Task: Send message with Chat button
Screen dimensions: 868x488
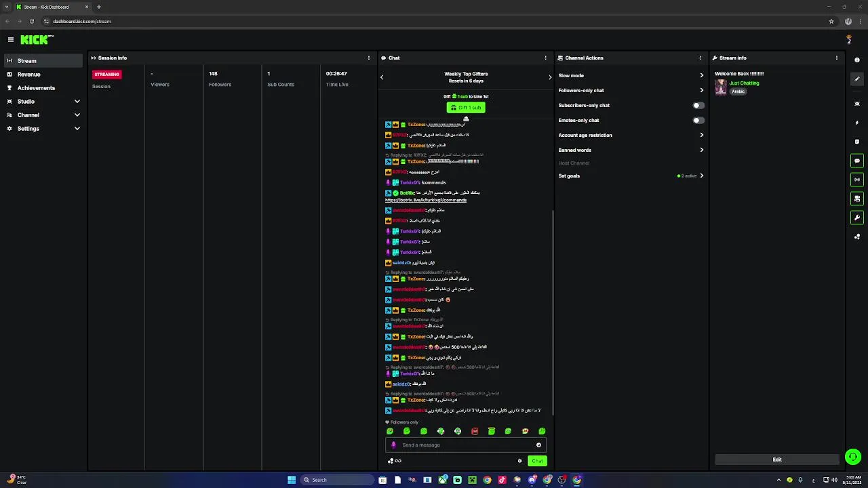Action: tap(537, 461)
